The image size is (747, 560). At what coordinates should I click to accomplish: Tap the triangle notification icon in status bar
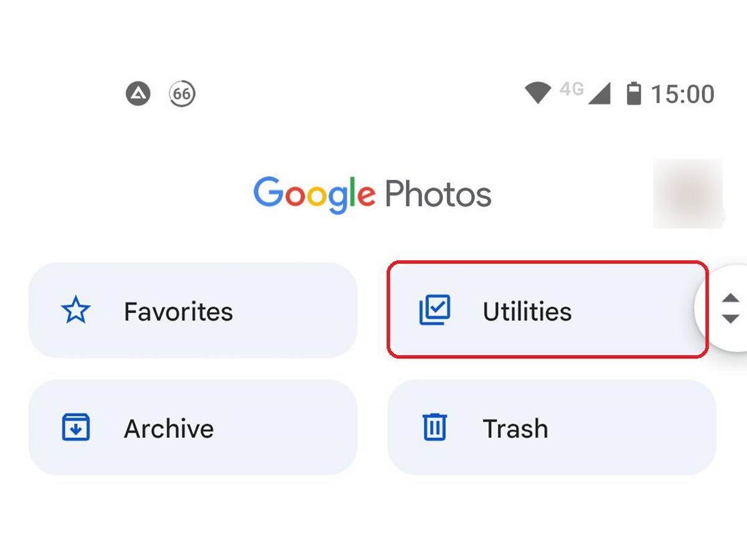[139, 93]
